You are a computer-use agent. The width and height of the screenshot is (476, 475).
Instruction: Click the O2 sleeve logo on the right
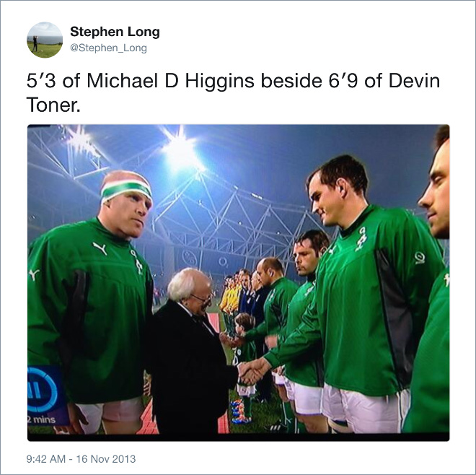click(x=420, y=258)
